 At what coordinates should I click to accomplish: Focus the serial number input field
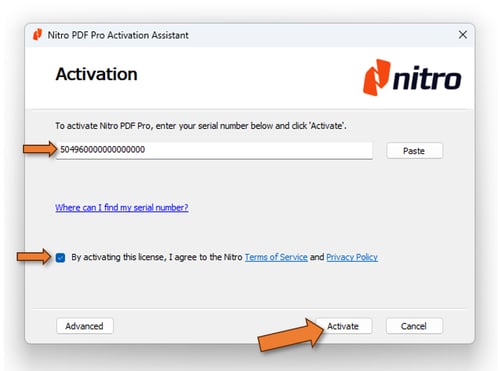tap(214, 150)
